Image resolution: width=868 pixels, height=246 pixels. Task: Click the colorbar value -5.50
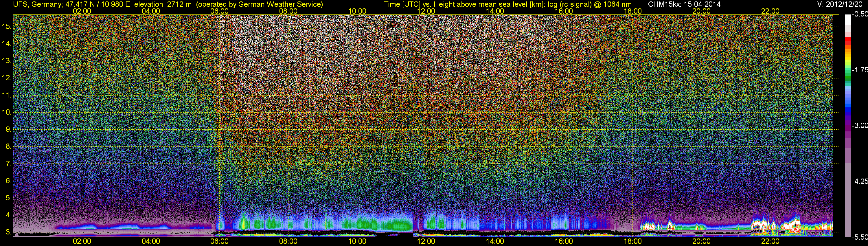pyautogui.click(x=860, y=237)
